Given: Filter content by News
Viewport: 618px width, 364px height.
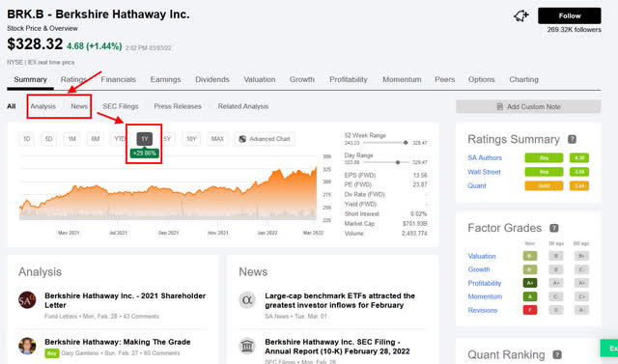Looking at the screenshot, I should pyautogui.click(x=79, y=106).
